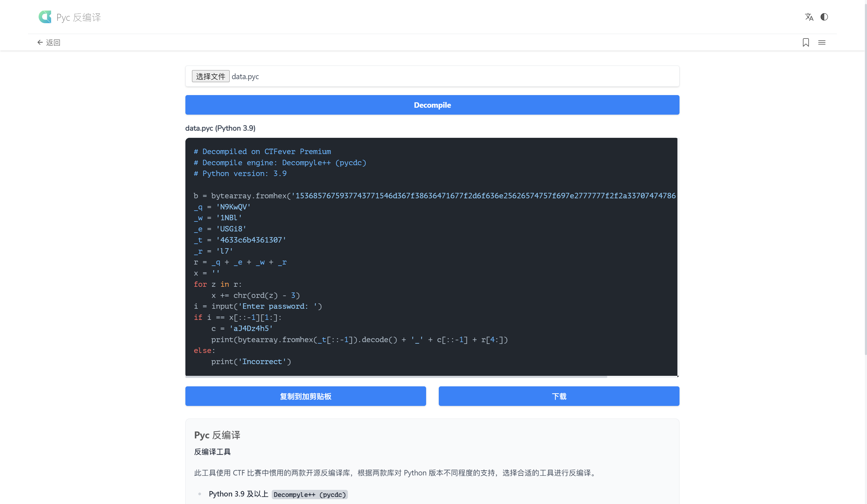Click the 返回 back arrow icon
Viewport: 867px width, 504px height.
tap(40, 42)
